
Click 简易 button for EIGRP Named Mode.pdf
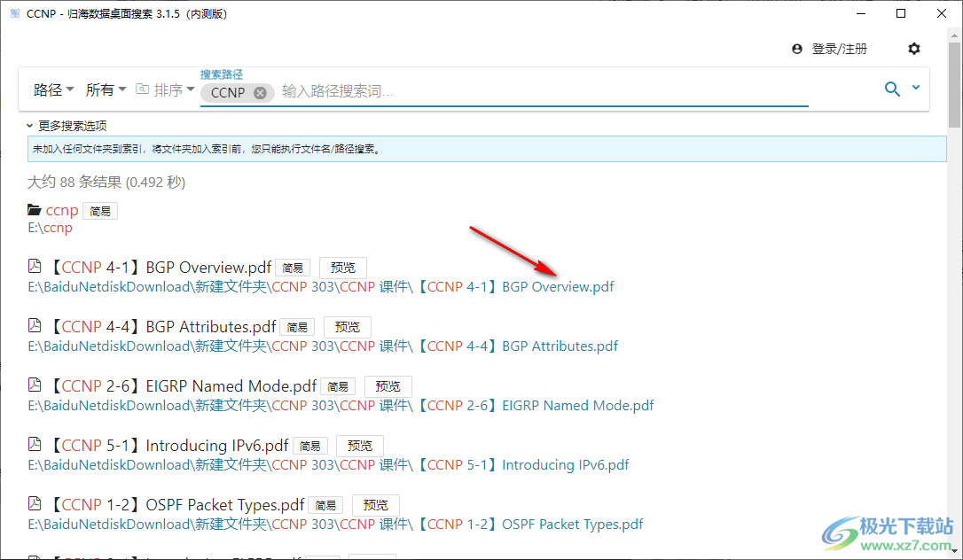338,387
